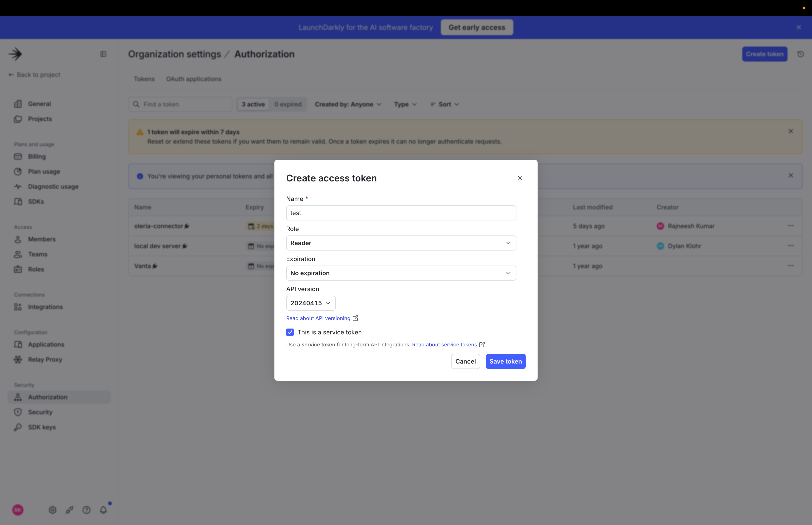812x525 pixels.
Task: Click the General settings icon
Action: (18, 104)
